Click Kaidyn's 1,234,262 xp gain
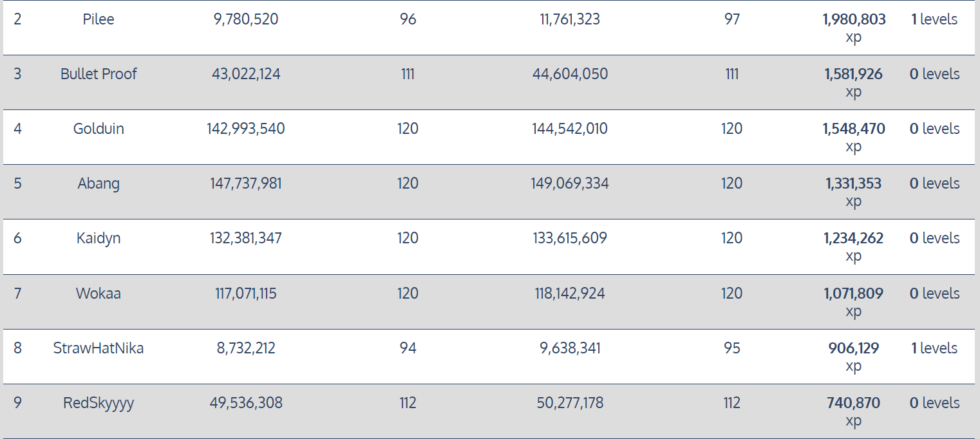The image size is (980, 439). [x=853, y=238]
